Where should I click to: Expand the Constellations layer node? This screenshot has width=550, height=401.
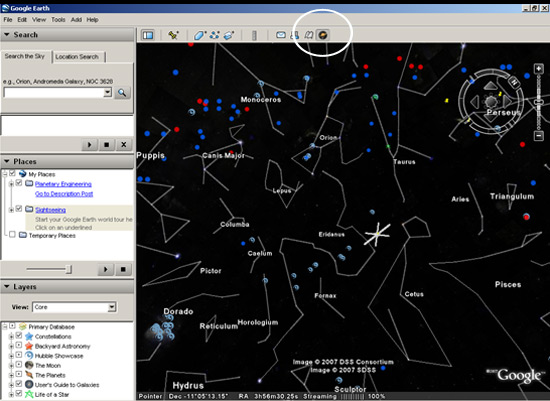pyautogui.click(x=11, y=336)
